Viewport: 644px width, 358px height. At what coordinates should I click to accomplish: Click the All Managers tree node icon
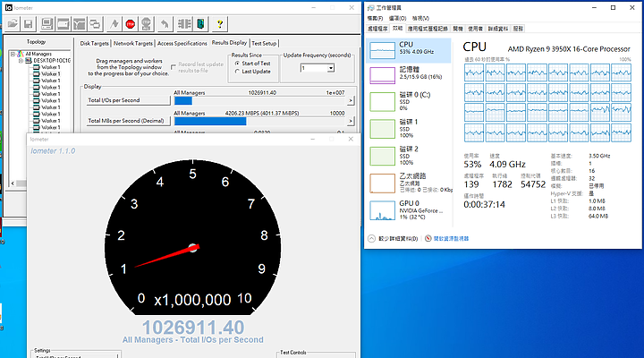pos(21,54)
